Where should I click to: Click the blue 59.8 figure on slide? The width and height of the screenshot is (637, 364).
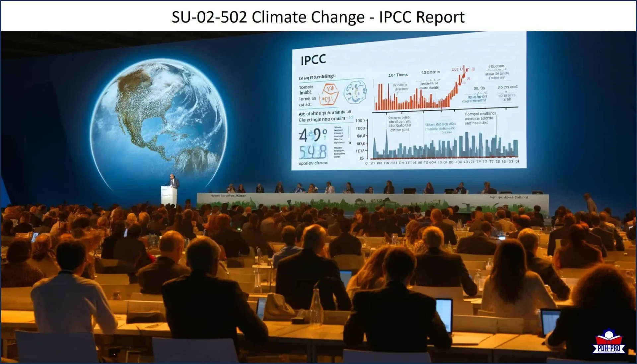313,152
